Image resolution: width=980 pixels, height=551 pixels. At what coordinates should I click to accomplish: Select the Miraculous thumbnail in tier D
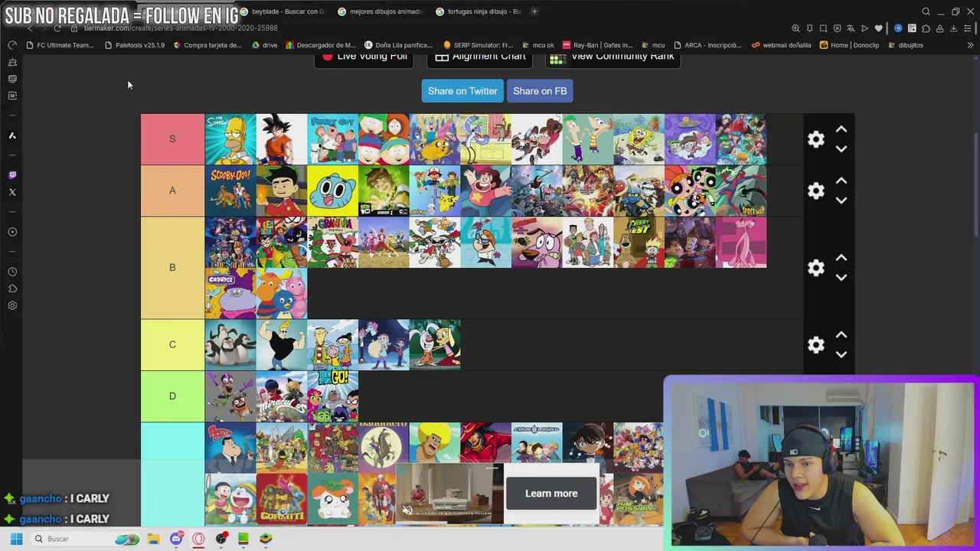[x=282, y=396]
